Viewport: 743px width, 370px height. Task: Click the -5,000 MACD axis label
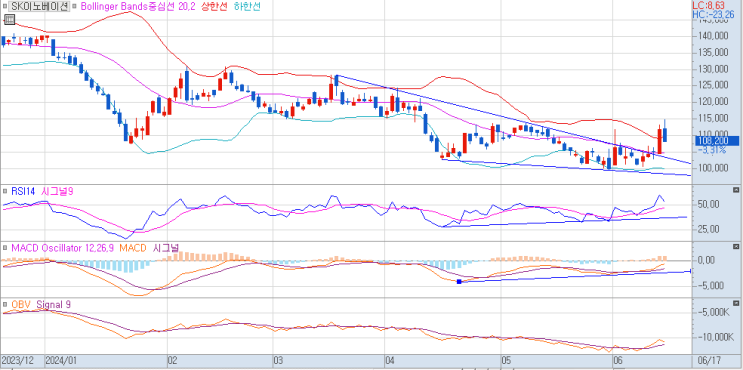click(712, 285)
